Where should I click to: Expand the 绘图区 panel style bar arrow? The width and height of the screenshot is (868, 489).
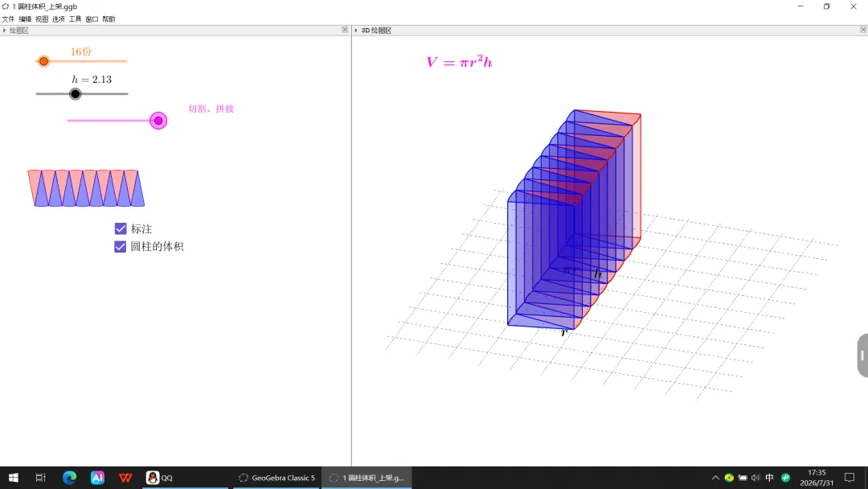click(5, 31)
